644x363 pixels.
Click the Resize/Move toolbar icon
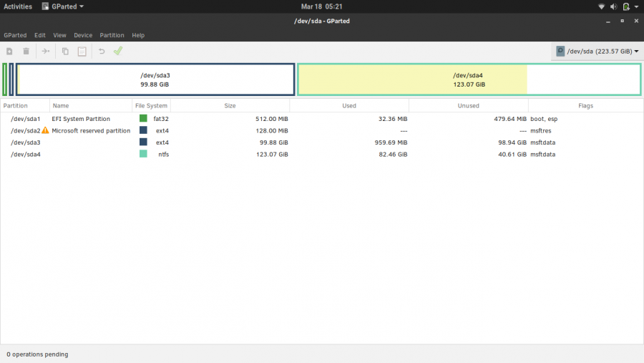[x=46, y=52]
